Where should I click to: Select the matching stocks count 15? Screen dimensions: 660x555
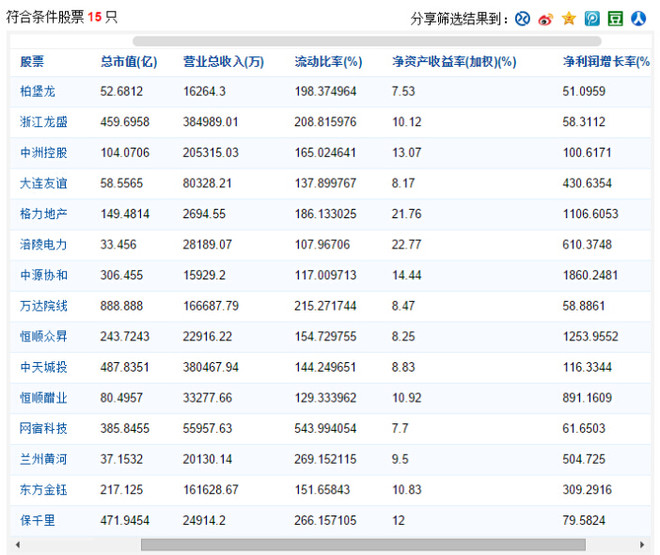[95, 17]
